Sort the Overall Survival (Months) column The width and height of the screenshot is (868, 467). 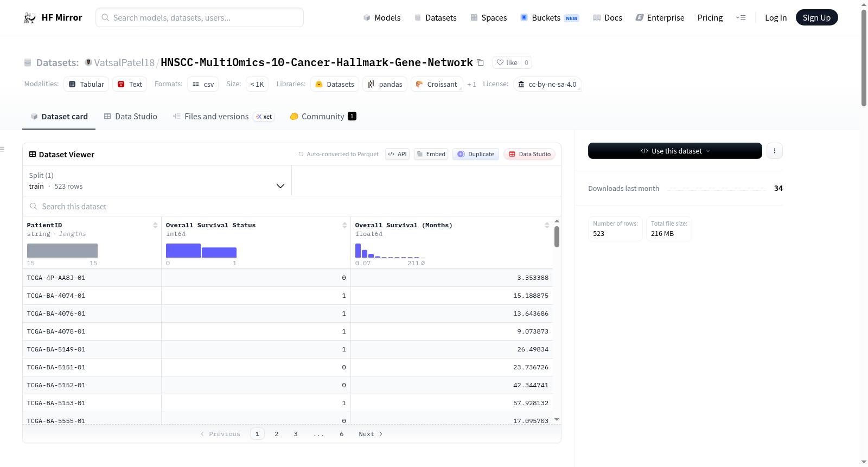pyautogui.click(x=547, y=225)
